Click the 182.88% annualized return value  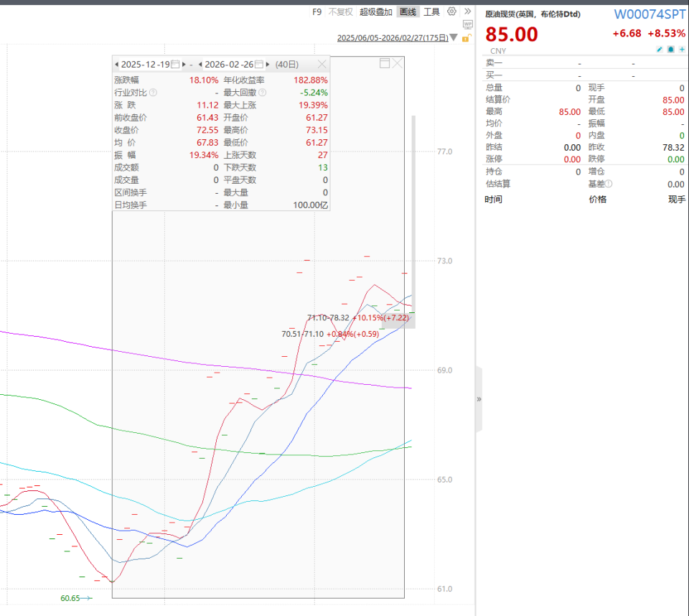pyautogui.click(x=311, y=80)
